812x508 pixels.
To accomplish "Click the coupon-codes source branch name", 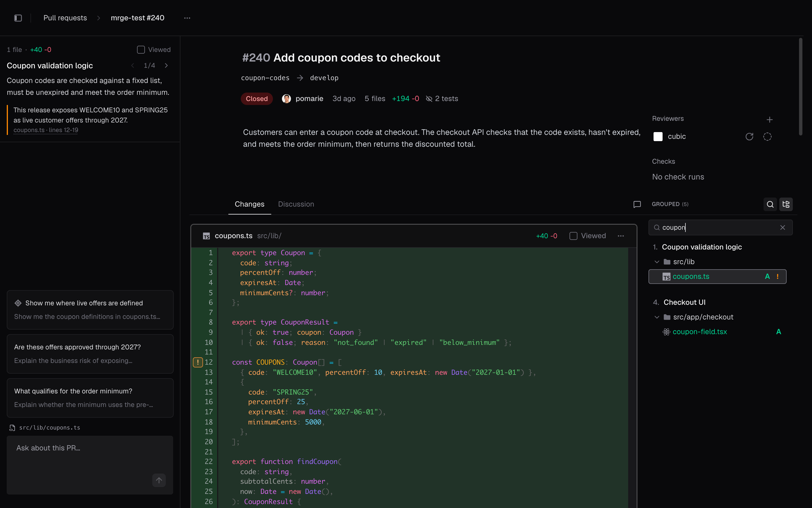I will point(265,78).
